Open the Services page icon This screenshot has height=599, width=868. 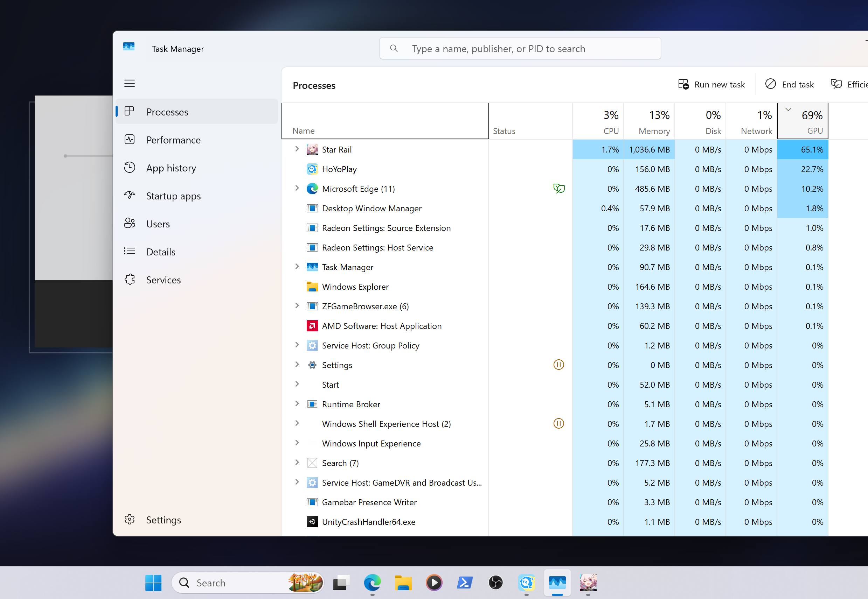pos(130,280)
